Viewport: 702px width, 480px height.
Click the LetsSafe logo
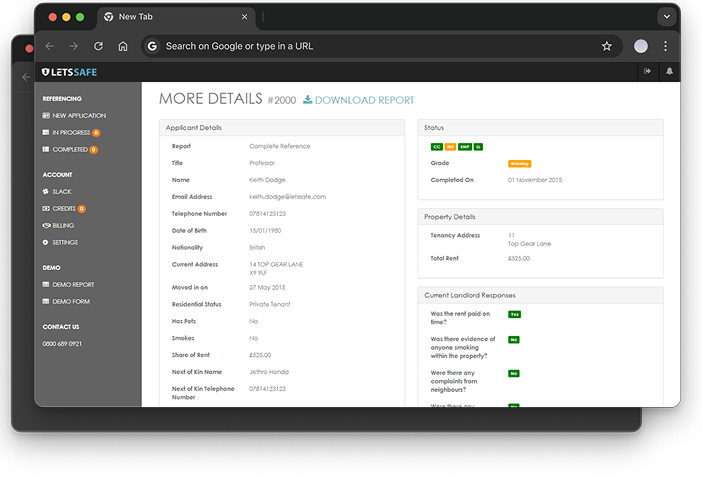click(69, 72)
